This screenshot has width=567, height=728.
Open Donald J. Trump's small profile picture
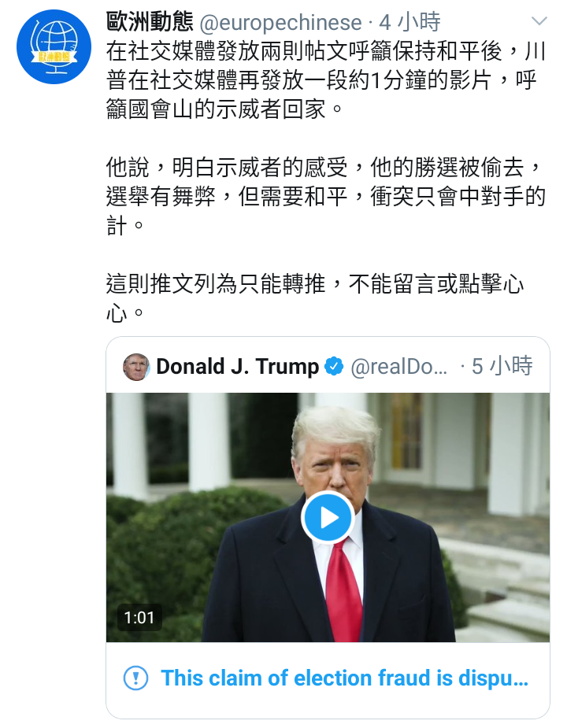(x=136, y=367)
